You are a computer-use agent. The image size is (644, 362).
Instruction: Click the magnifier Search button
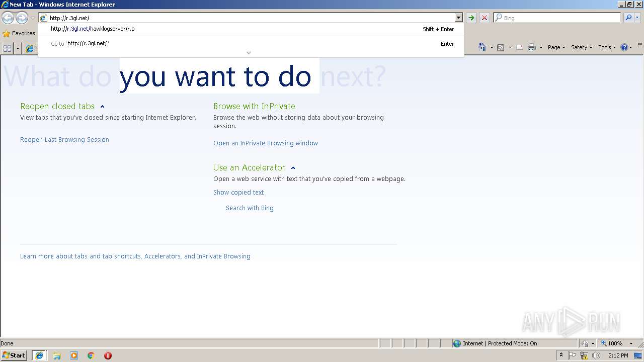628,18
